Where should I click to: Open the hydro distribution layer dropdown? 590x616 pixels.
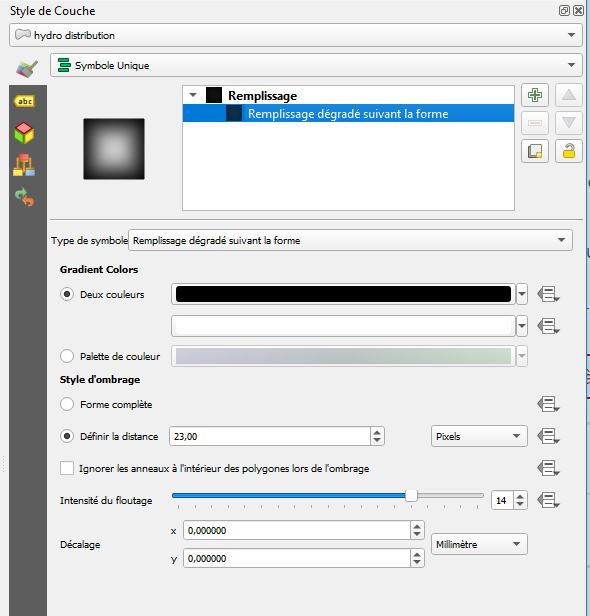[296, 35]
